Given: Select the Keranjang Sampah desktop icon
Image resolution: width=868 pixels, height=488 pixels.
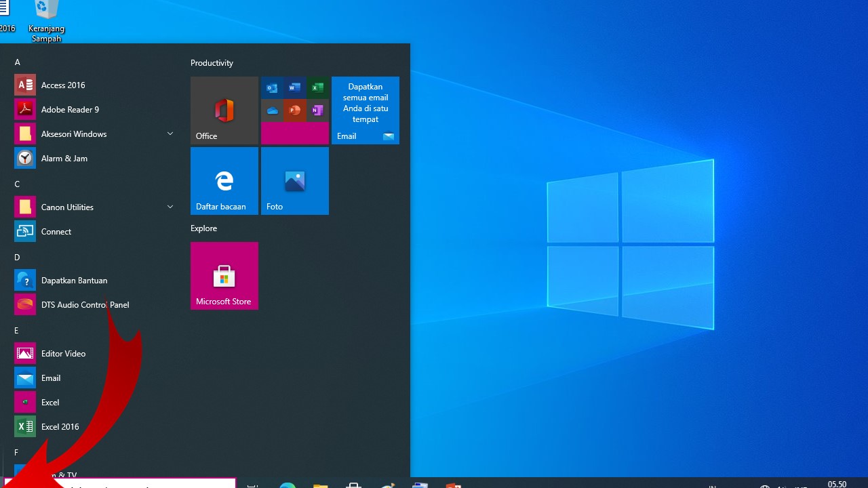Looking at the screenshot, I should [46, 22].
